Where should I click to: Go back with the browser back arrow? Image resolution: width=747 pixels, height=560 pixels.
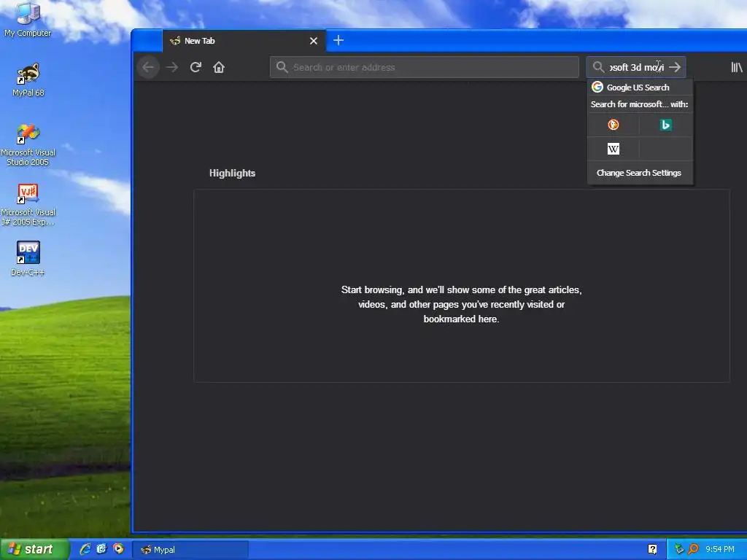tap(148, 67)
